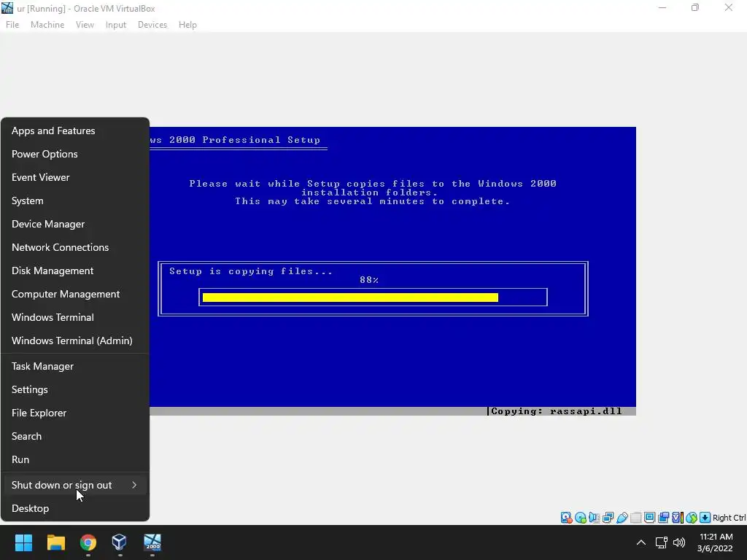Launch Windows Terminal from the context menu

(x=75, y=317)
